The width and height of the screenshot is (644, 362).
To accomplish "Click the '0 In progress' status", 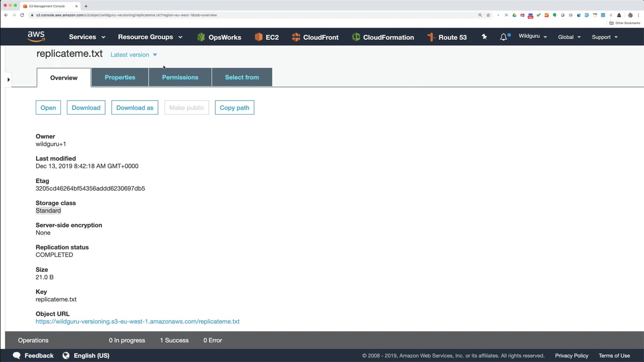I will point(127,340).
